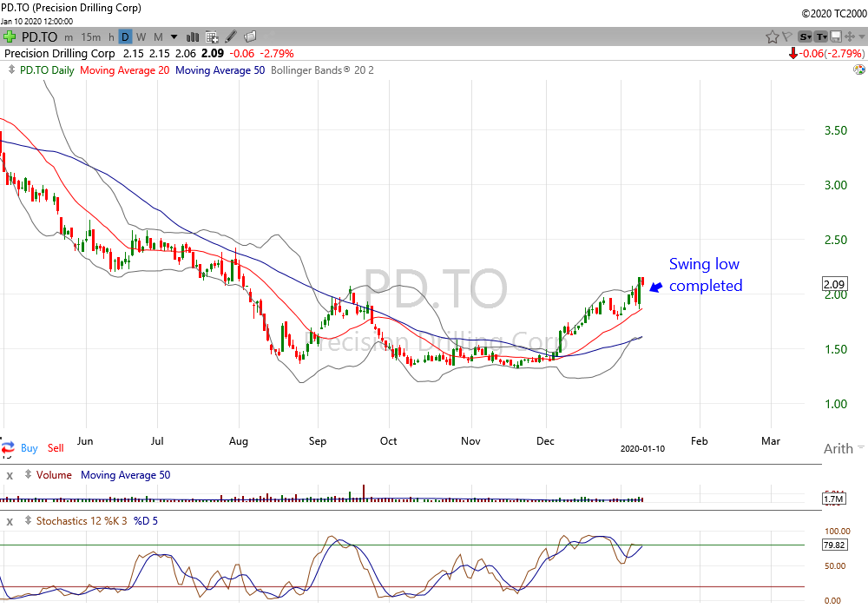Click the add indicator grid-plus icon
The height and width of the screenshot is (608, 868).
212,37
